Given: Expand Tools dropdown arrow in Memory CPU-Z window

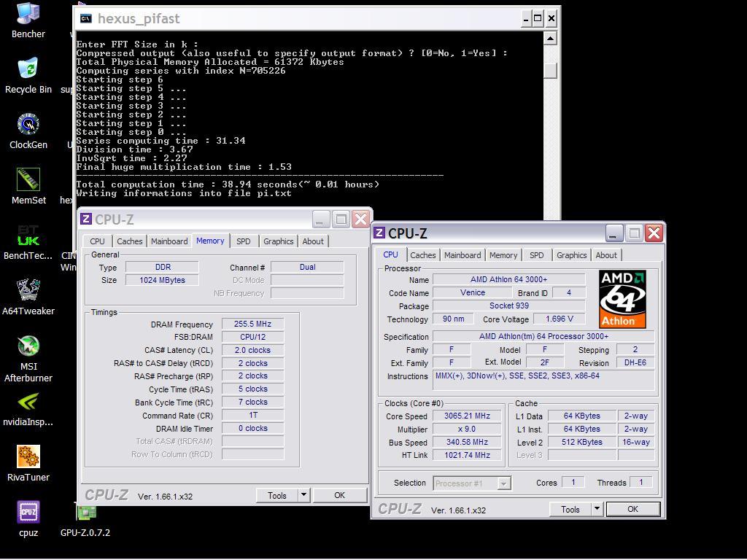Looking at the screenshot, I should click(x=304, y=495).
